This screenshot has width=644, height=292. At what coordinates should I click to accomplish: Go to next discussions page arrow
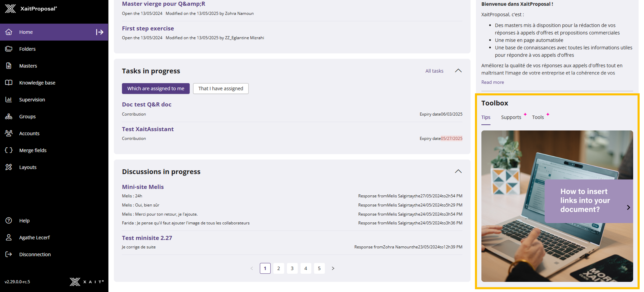(333, 268)
